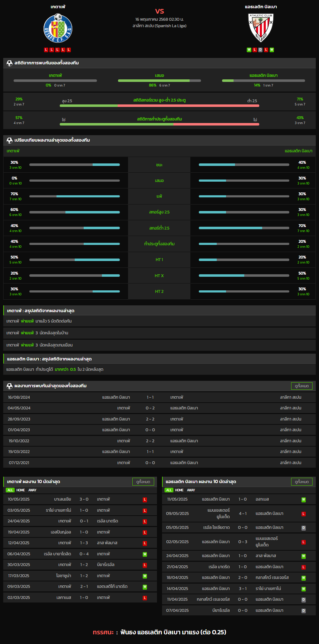
Task: Click แอธเลติก บิลเบา name above the Athletic crest
Action: 261,7
